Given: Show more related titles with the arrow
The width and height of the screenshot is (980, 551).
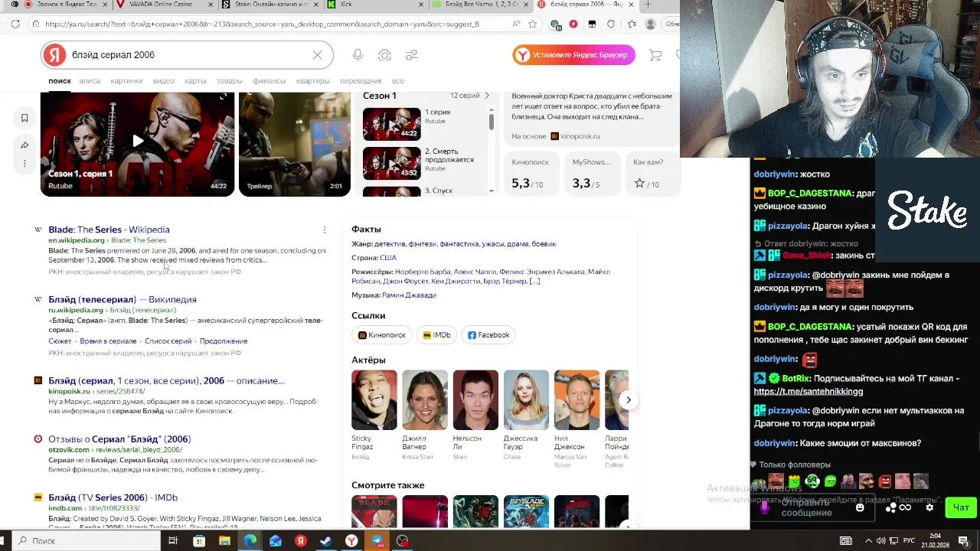Looking at the screenshot, I should pos(628,526).
